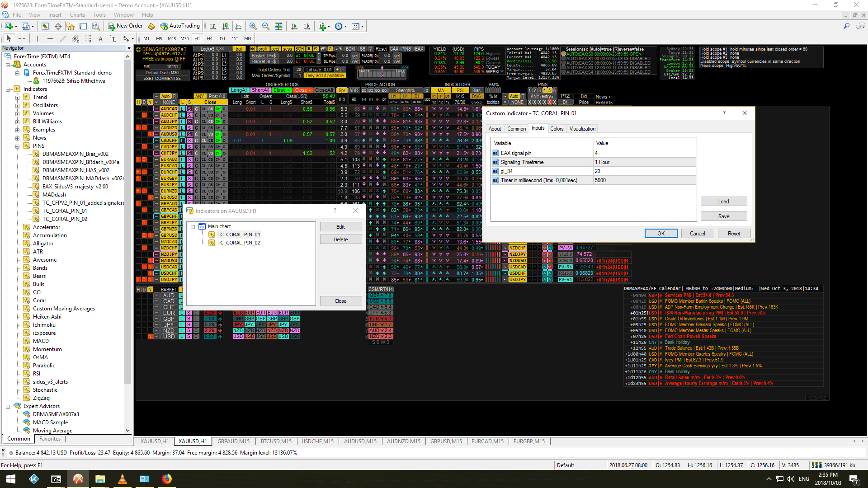Toggle trail button on dashboard
868x488 pixels.
pyautogui.click(x=239, y=49)
